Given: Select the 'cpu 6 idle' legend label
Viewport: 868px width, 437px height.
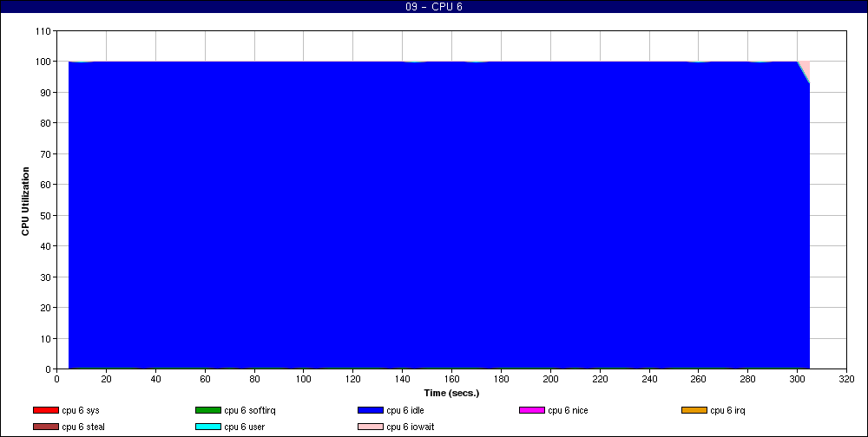Looking at the screenshot, I should pos(405,410).
